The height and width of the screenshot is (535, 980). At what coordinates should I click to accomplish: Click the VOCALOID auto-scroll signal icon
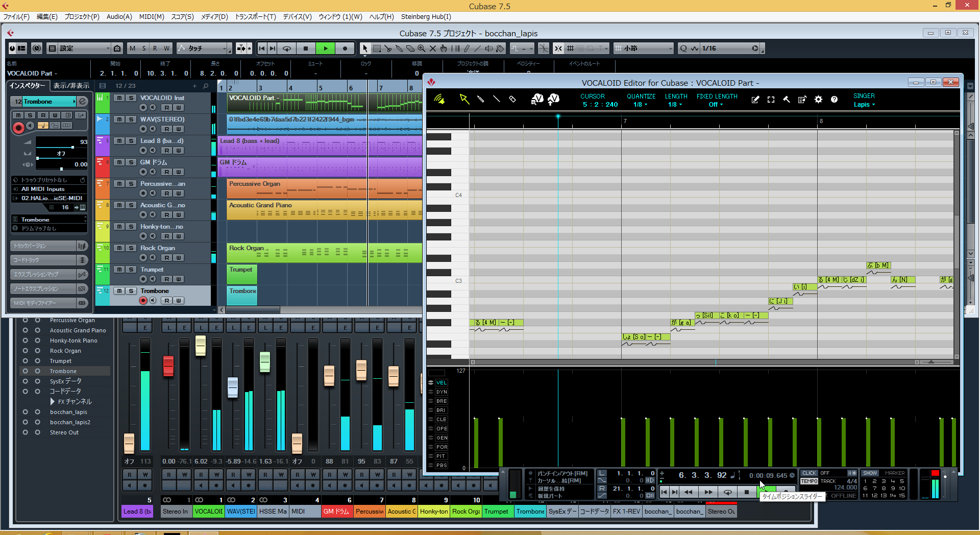click(439, 99)
